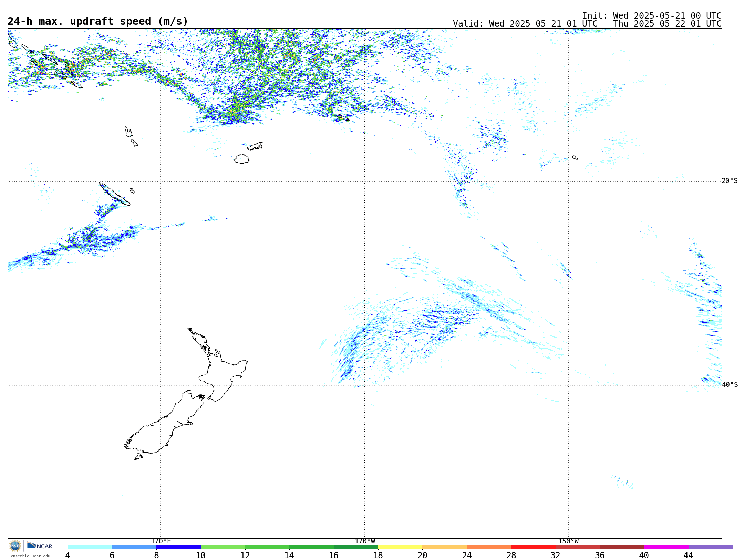The height and width of the screenshot is (560, 744).
Task: Click the 20°S latitude label
Action: 730,181
